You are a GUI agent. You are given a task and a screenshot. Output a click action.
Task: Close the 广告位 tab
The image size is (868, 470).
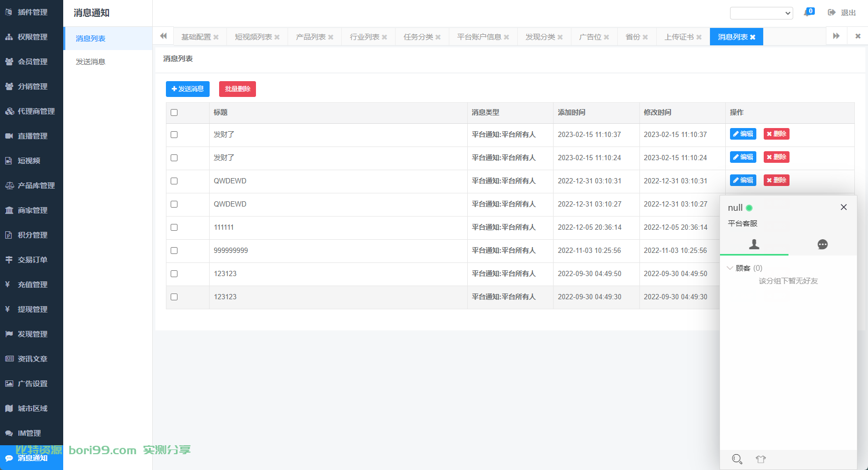coord(607,37)
